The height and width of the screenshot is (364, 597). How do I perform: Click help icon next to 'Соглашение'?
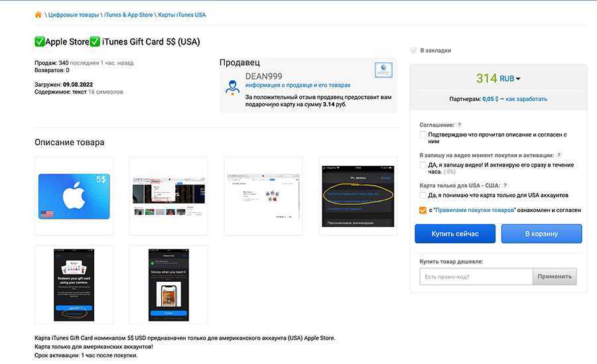tap(460, 125)
